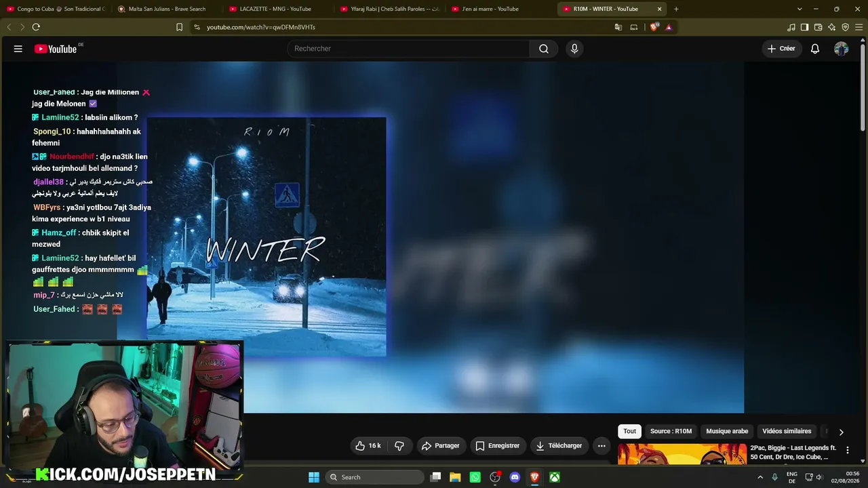The height and width of the screenshot is (488, 868).
Task: Click the page vertical scrollbar
Action: 863,88
